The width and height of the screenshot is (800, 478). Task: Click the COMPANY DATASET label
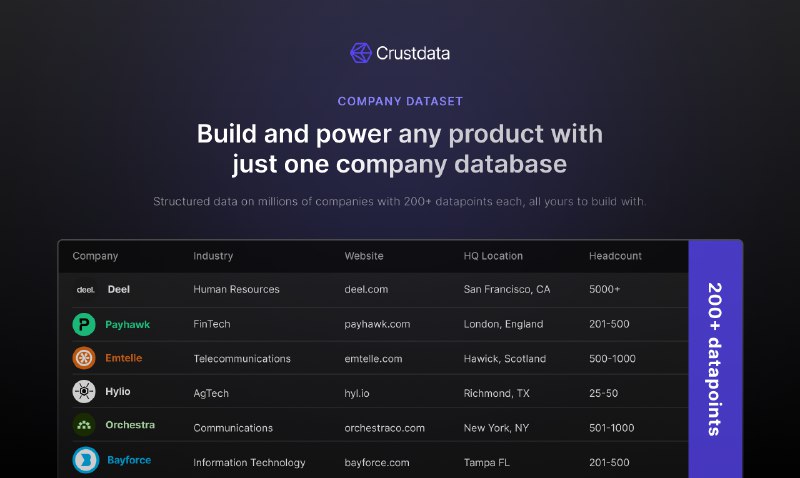coord(400,101)
